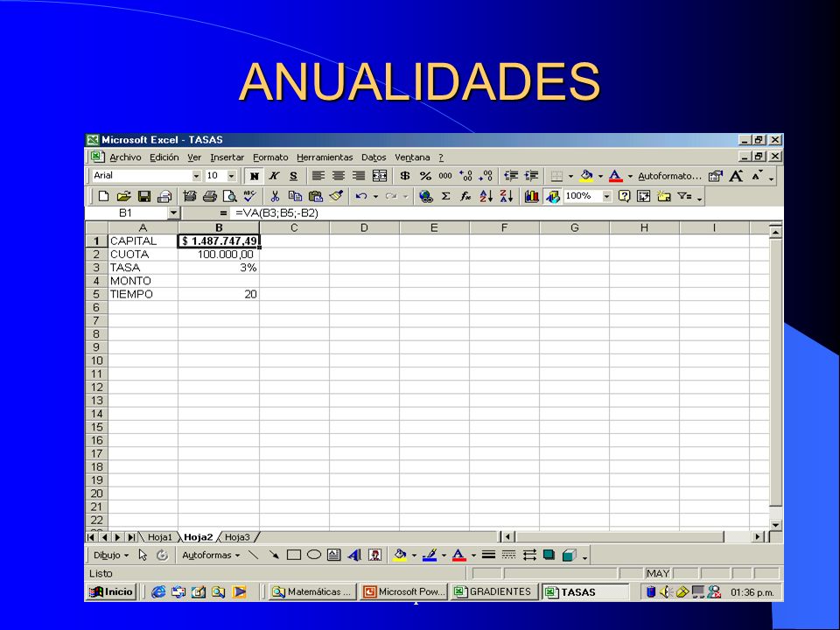The width and height of the screenshot is (840, 630).
Task: Undo the last action
Action: pyautogui.click(x=361, y=196)
